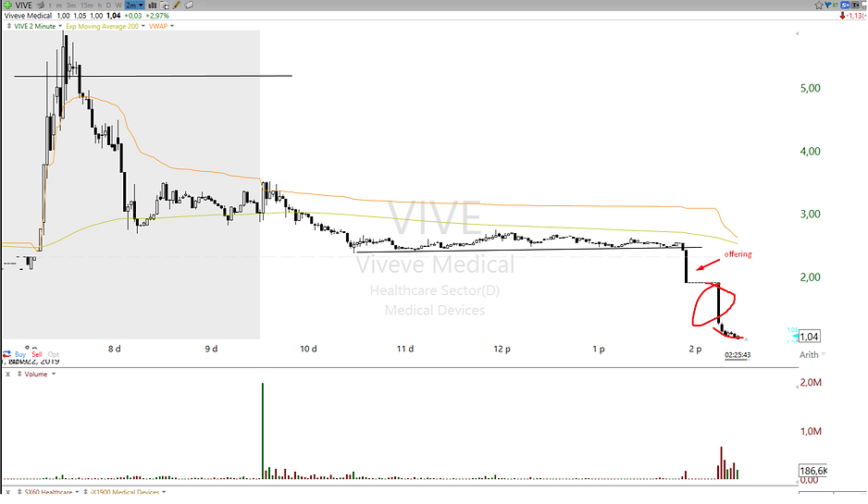Click the green plus add symbol icon
Screen dimensions: 868x504
[x=6, y=6]
